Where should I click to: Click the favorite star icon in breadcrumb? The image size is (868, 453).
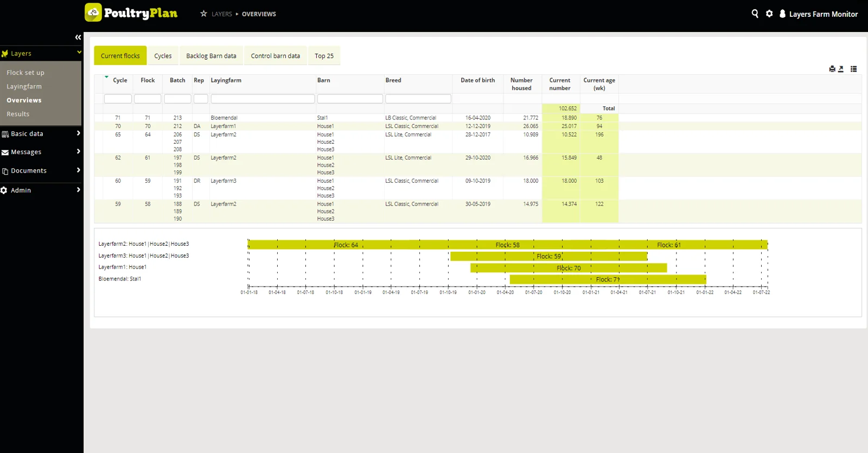203,14
